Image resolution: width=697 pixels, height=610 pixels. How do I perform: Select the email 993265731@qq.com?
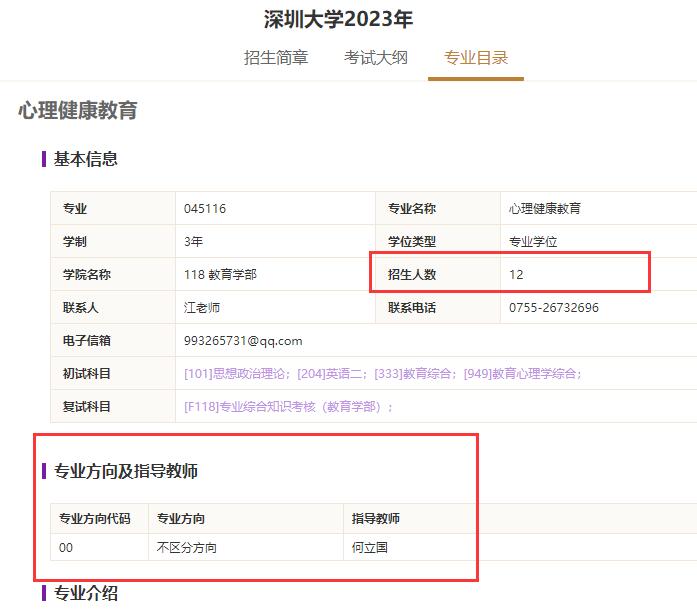[x=243, y=341]
